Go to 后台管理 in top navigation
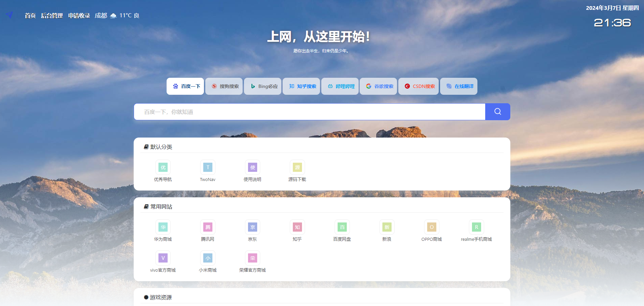The height and width of the screenshot is (306, 644). pyautogui.click(x=52, y=16)
